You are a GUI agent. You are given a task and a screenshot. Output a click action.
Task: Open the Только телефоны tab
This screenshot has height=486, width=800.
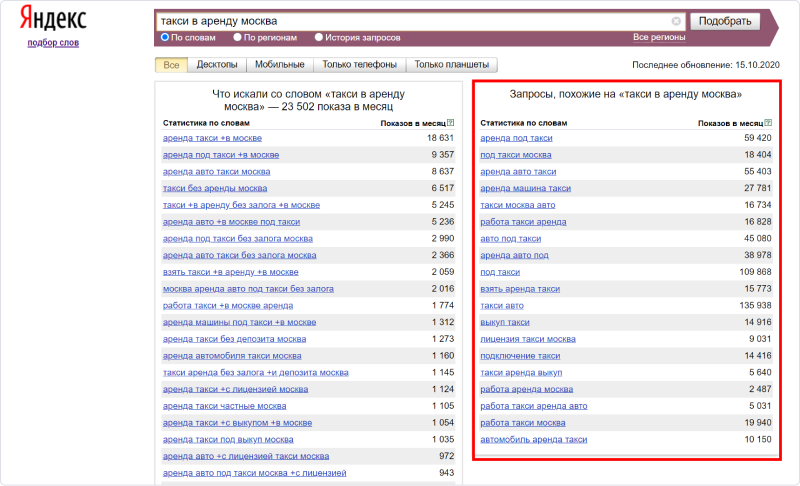point(360,65)
